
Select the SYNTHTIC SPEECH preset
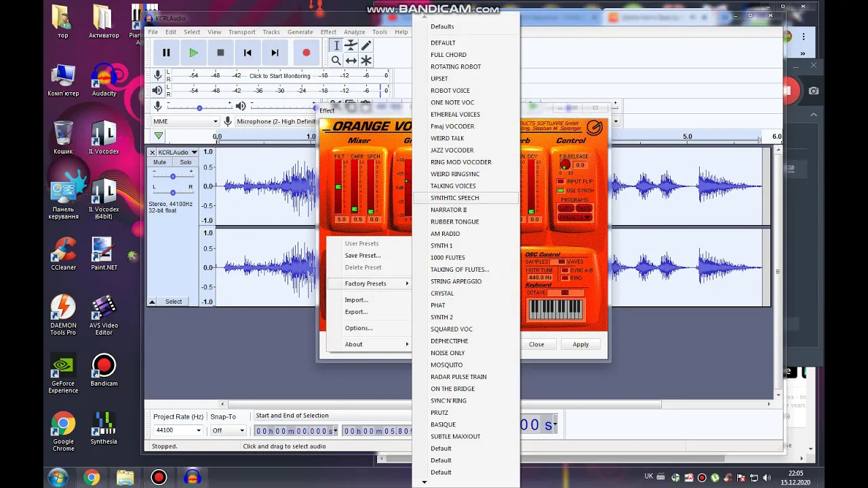click(465, 198)
